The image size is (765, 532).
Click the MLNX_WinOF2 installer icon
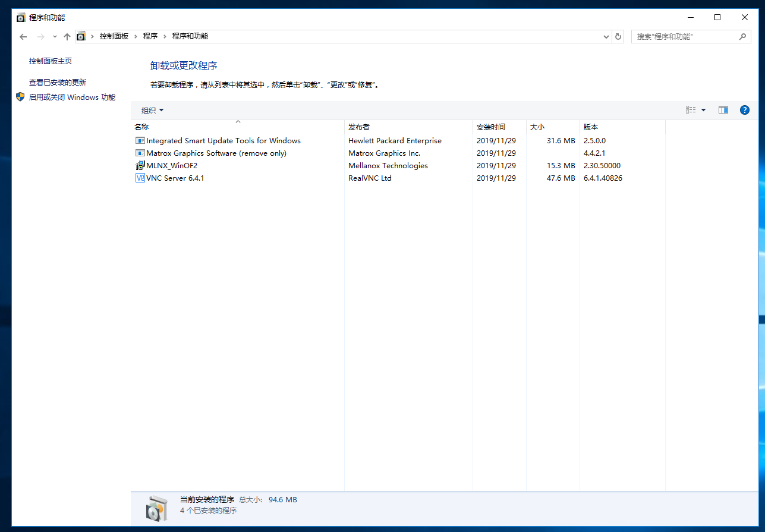coord(140,166)
